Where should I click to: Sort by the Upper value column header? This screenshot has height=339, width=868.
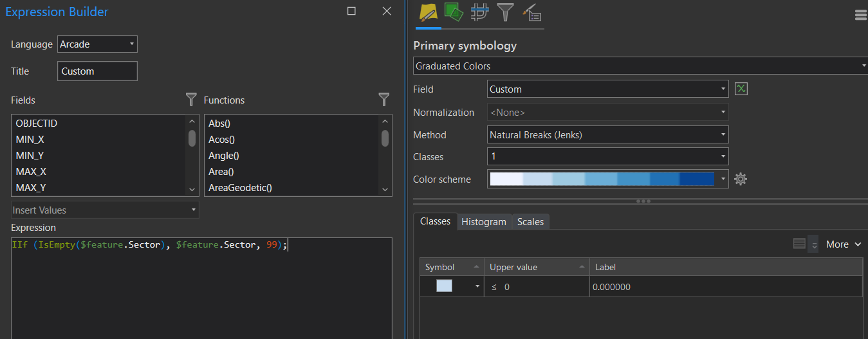point(537,267)
